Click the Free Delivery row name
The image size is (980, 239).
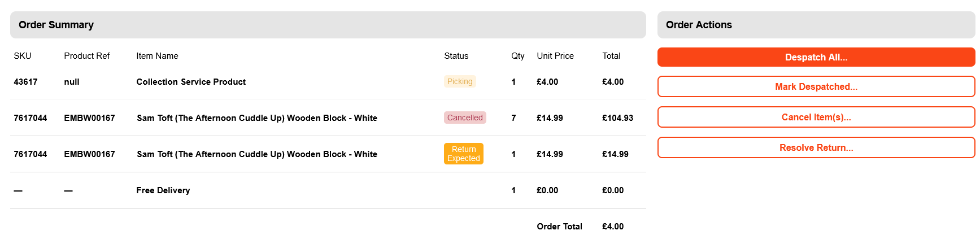click(x=163, y=190)
